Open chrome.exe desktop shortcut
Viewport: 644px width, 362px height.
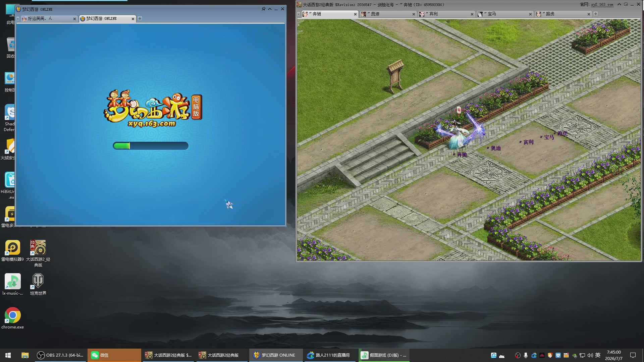pos(12,318)
